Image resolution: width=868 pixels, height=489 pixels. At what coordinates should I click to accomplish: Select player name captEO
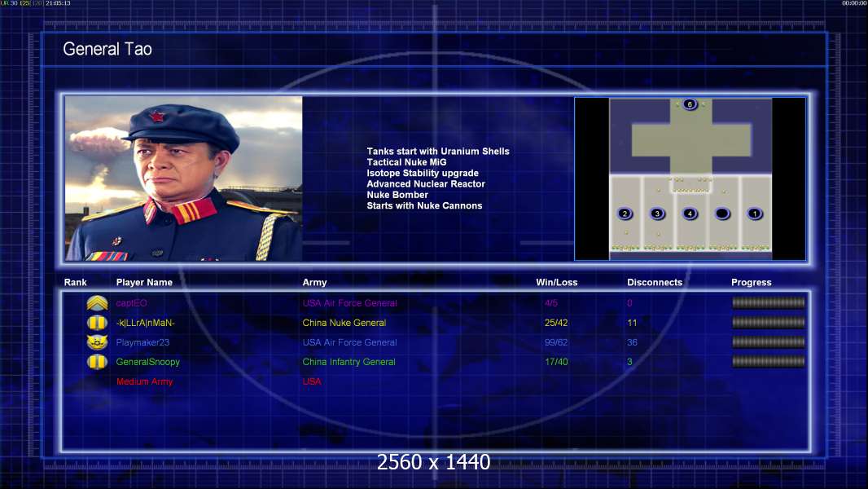131,303
